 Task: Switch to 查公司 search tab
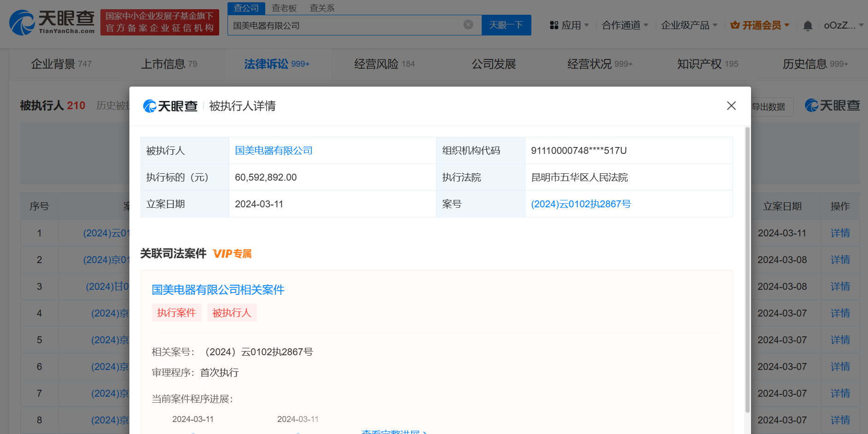(246, 8)
